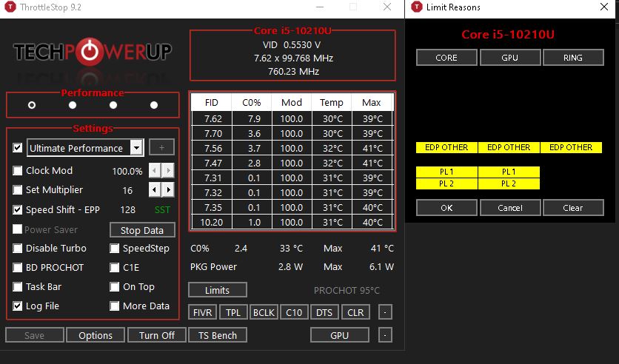Select the fourth Performance profile radio button

coord(154,105)
